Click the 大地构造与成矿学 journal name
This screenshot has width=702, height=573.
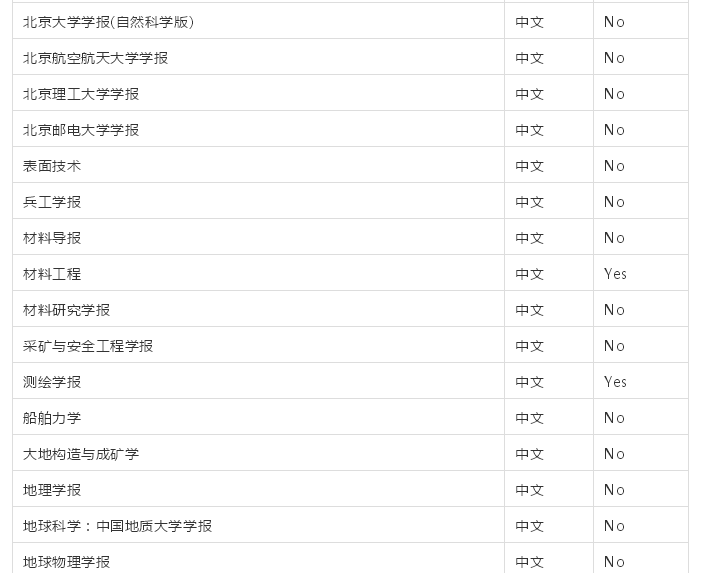81,454
